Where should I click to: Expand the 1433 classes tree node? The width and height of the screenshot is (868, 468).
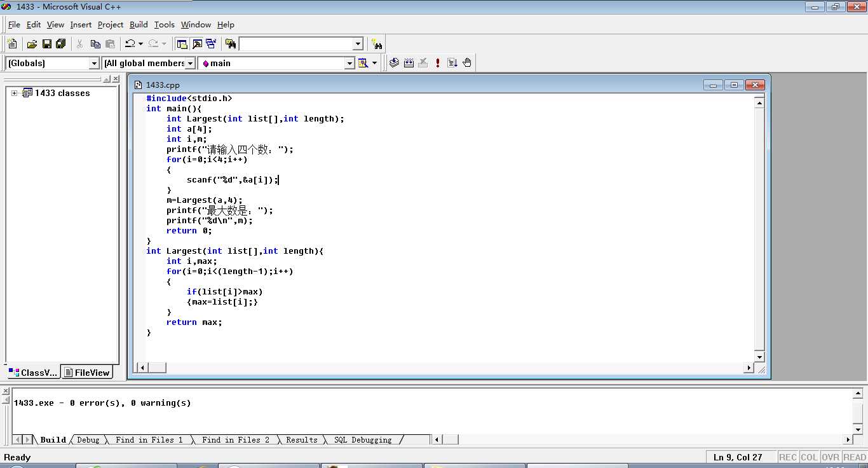pos(14,93)
